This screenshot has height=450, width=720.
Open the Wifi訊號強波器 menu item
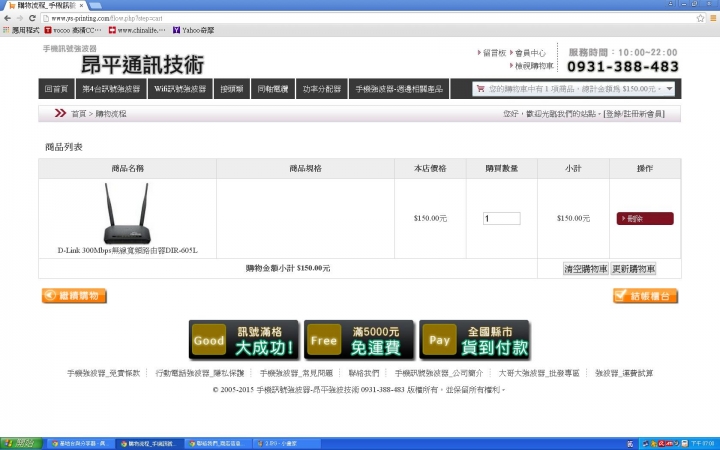click(180, 89)
